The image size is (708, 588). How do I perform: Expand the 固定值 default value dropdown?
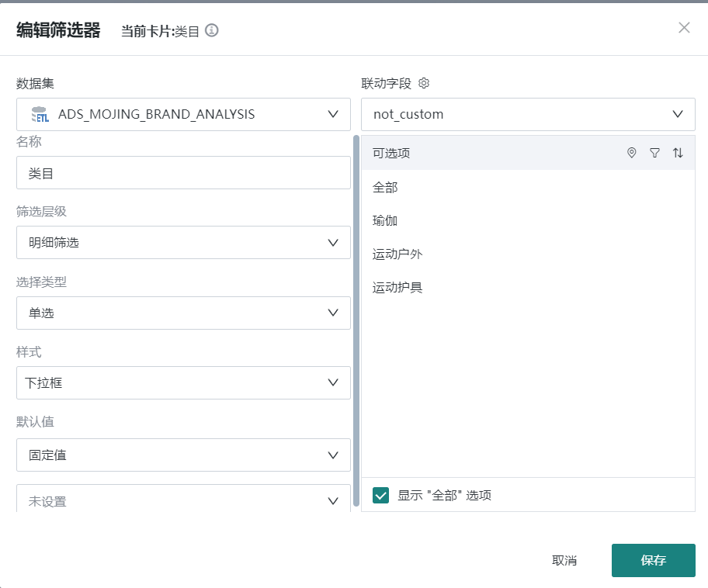[183, 455]
